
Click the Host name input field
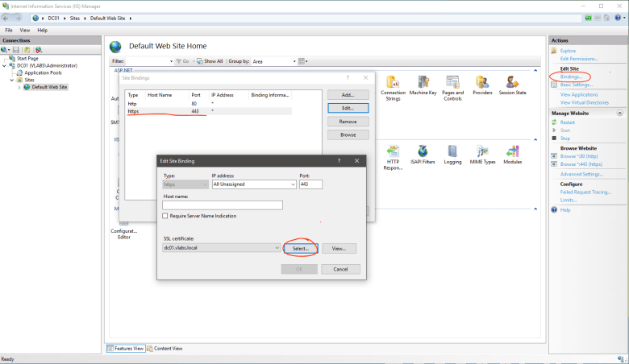pyautogui.click(x=223, y=205)
